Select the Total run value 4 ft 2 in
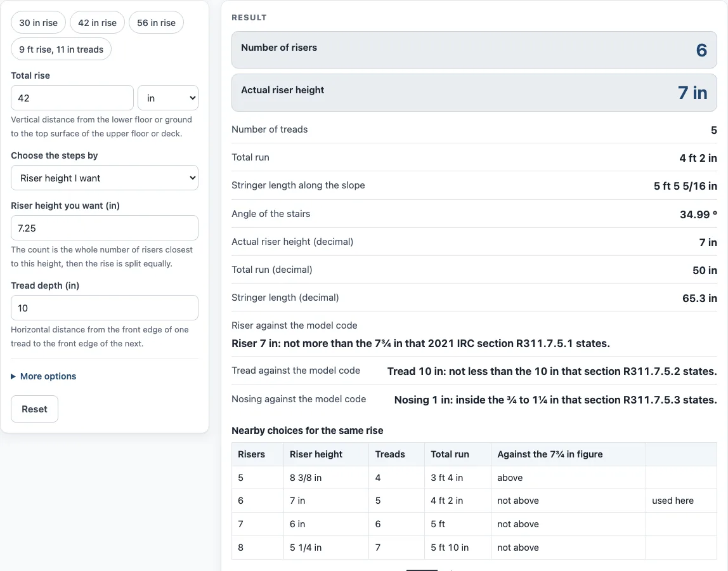Image resolution: width=728 pixels, height=571 pixels. [698, 158]
